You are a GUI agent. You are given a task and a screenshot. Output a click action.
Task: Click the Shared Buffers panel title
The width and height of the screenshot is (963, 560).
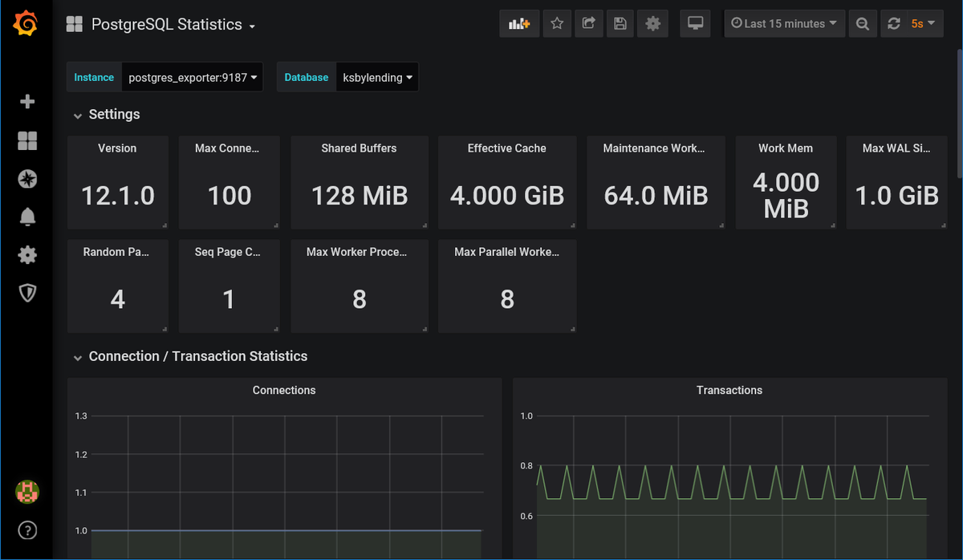pos(359,148)
